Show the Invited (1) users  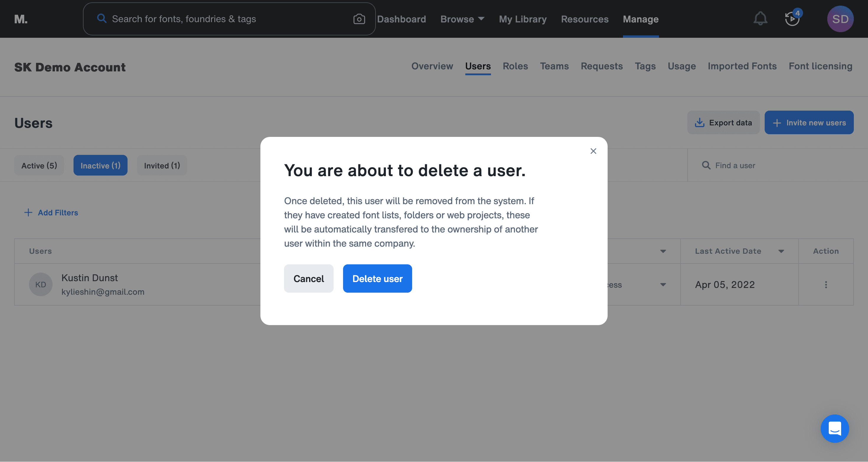coord(162,165)
